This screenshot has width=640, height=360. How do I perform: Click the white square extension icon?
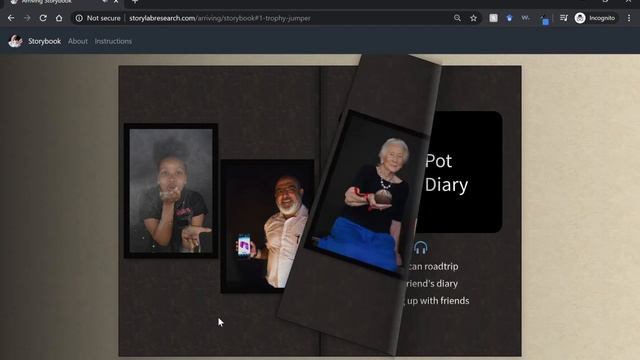[493, 18]
